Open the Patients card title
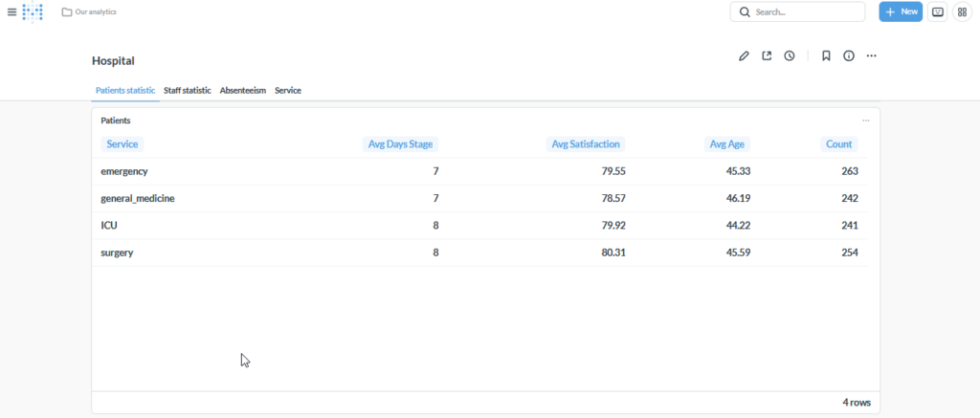The height and width of the screenshot is (418, 980). [x=116, y=121]
